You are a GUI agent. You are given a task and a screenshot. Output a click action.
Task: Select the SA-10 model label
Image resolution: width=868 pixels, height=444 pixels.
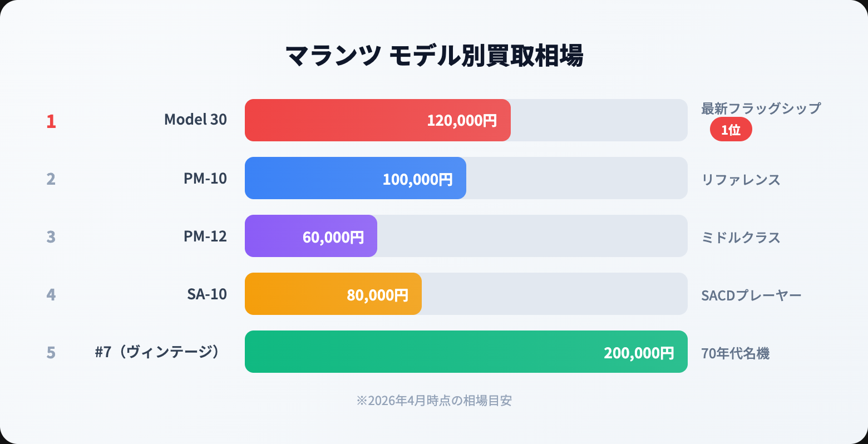click(206, 294)
